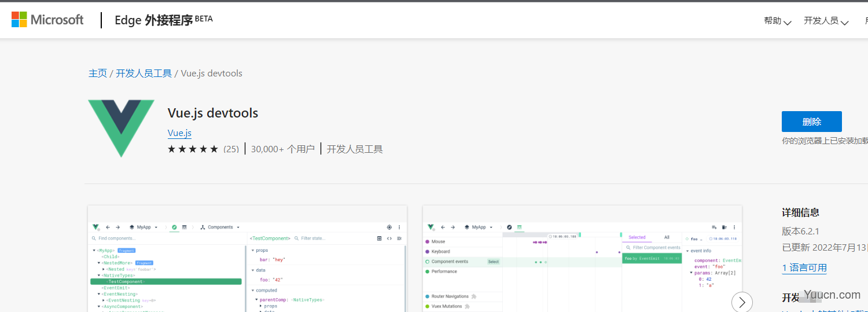This screenshot has width=868, height=312.
Task: Go to 主页 breadcrumb link
Action: [98, 74]
